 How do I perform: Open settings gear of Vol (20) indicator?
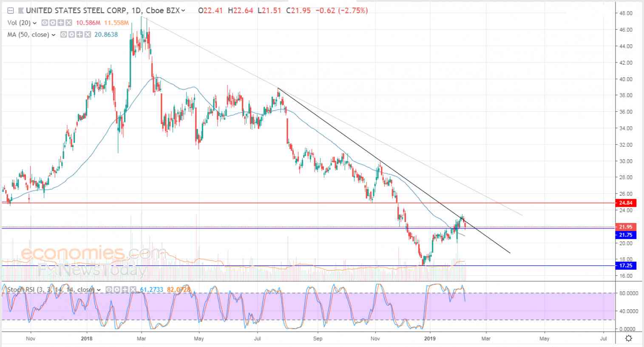click(x=52, y=23)
